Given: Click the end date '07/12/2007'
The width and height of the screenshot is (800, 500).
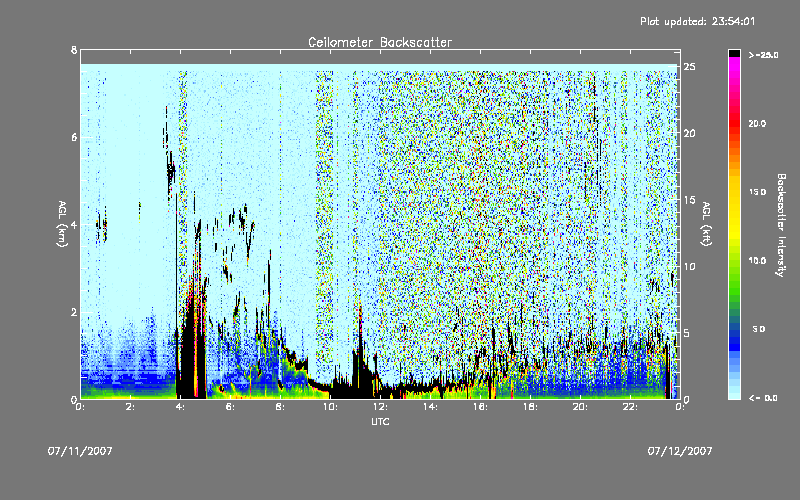Looking at the screenshot, I should pos(680,451).
